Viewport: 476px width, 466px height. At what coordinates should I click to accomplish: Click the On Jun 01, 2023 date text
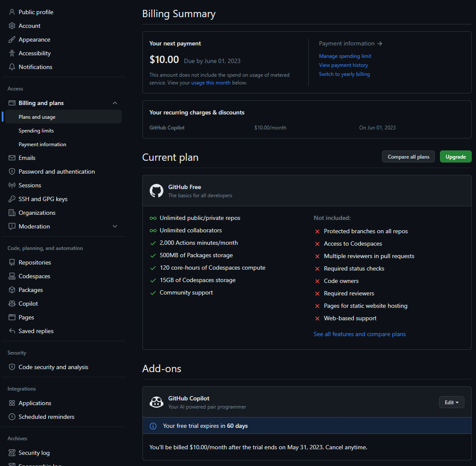point(377,128)
